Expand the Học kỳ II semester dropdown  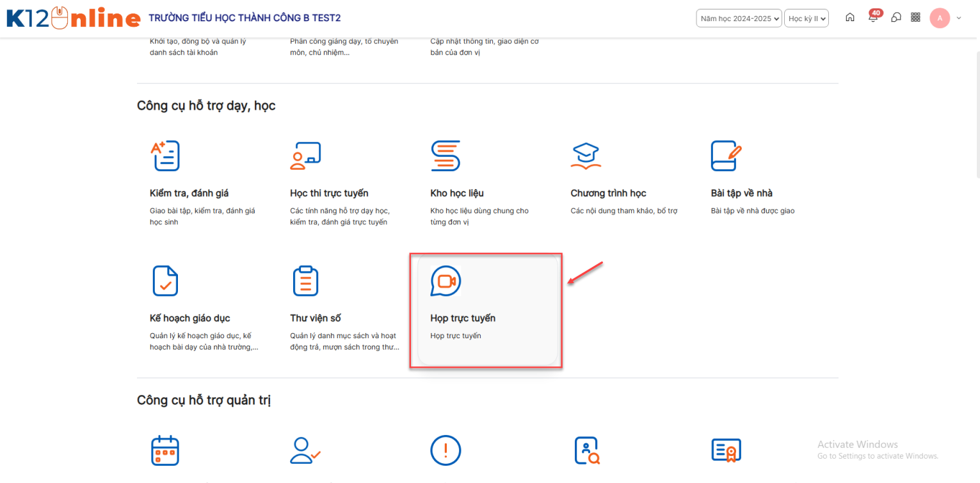(x=807, y=19)
